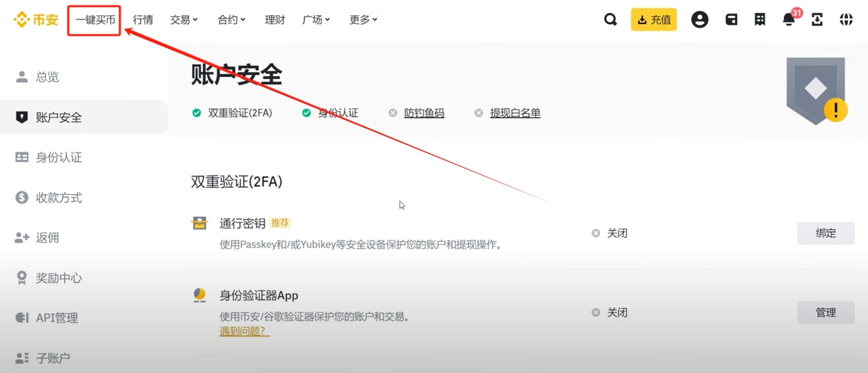Open notifications bell with 31 badge
868x373 pixels.
tap(790, 19)
